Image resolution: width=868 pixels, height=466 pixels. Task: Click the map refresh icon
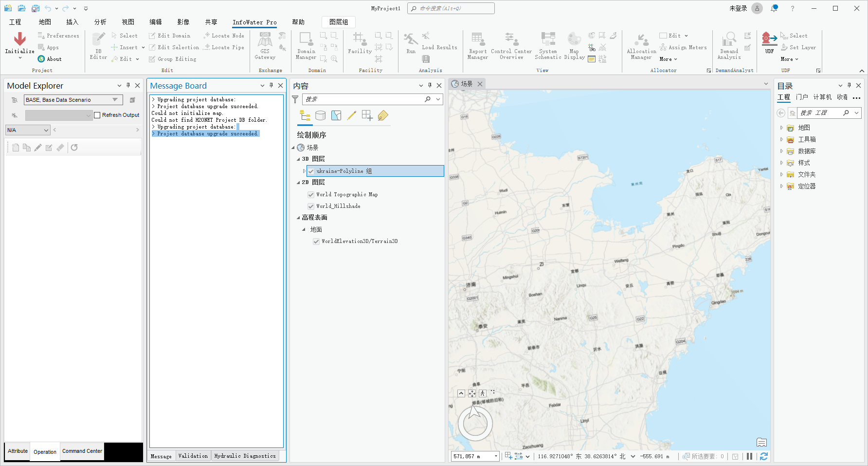(x=764, y=456)
